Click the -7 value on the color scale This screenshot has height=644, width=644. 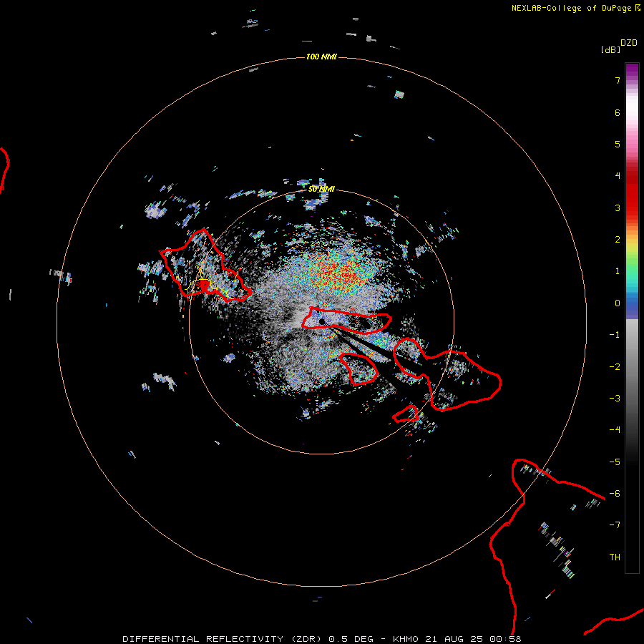coord(615,525)
